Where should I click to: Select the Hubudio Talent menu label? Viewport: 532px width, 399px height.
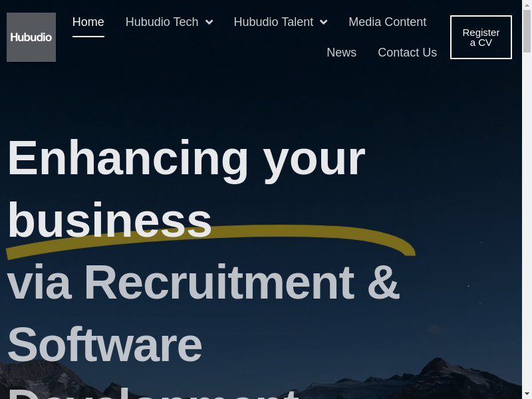click(273, 22)
